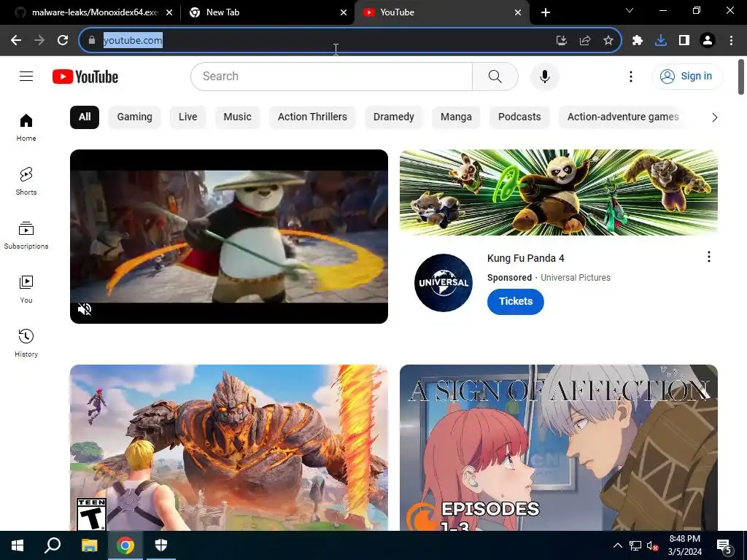Click the search magnifier button

click(495, 76)
